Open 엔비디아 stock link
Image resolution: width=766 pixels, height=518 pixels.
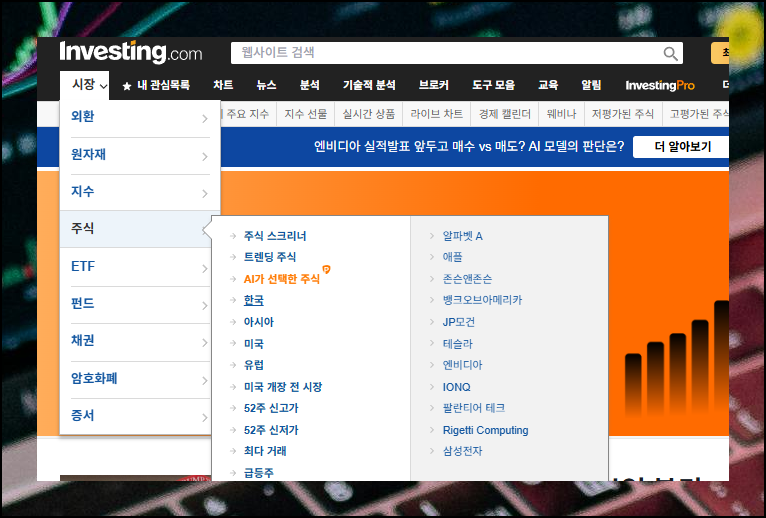[x=462, y=365]
